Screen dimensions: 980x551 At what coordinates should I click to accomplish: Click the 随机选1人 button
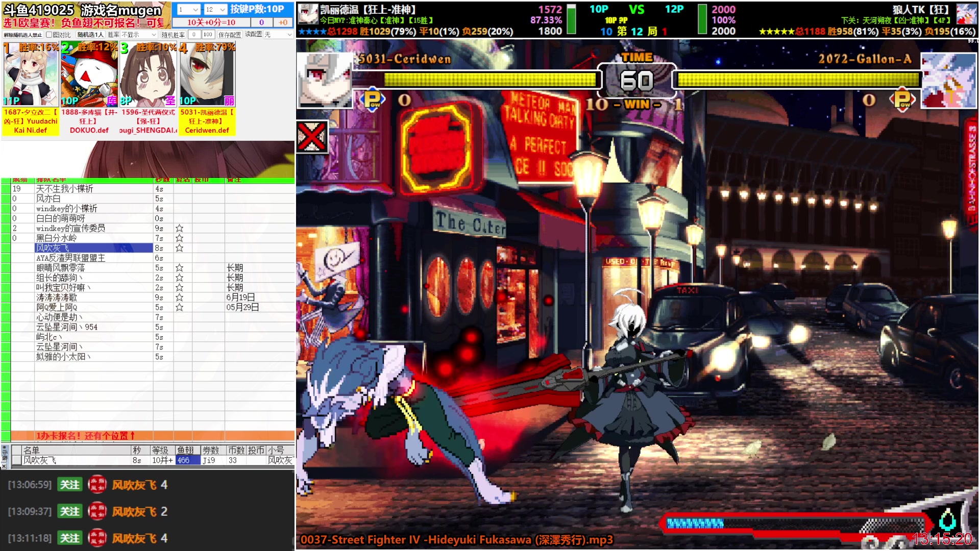(90, 35)
